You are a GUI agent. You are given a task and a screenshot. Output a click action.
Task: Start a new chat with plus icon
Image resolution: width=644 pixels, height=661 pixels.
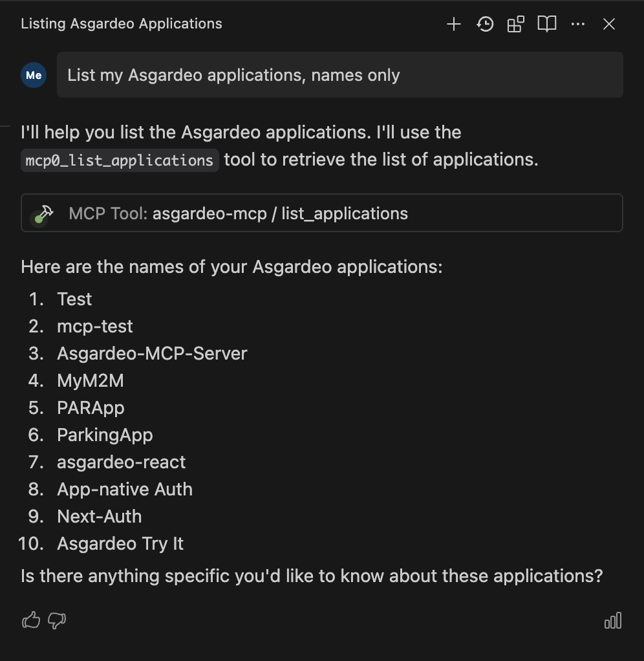click(453, 24)
